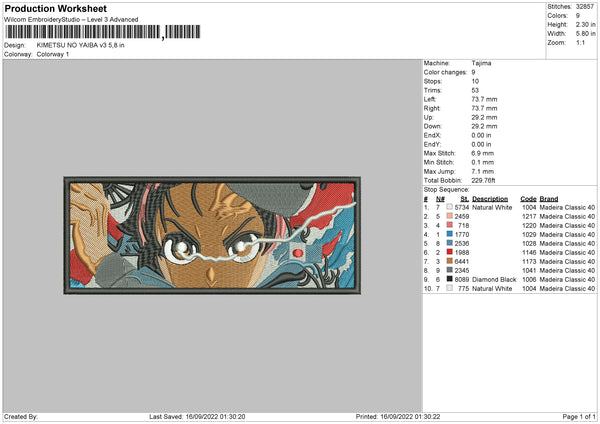Click thread code '1217' in stop 2
600x424 pixels.
529,217
